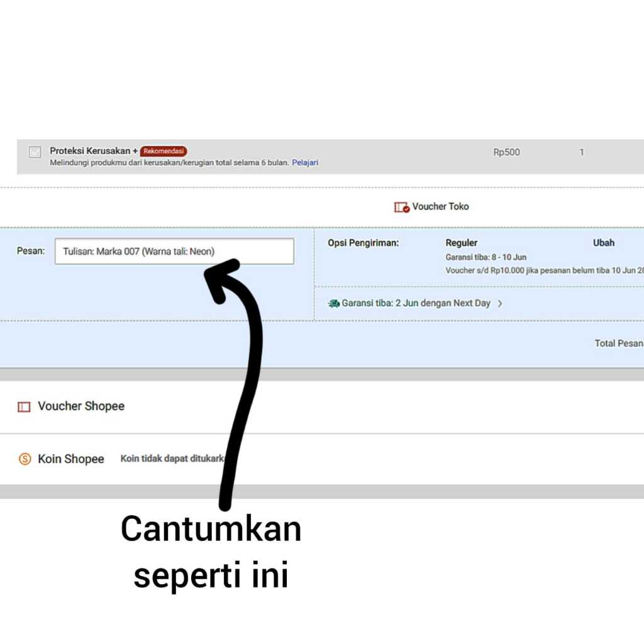
Task: Select the Koin Shopee label
Action: pyautogui.click(x=70, y=458)
